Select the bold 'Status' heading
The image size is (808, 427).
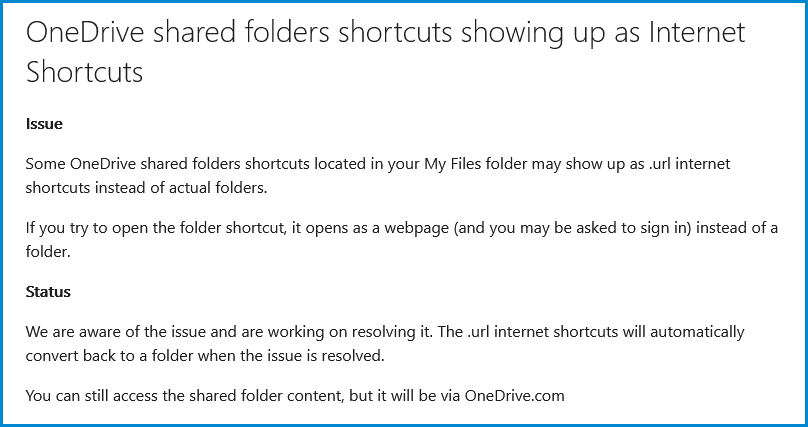48,292
